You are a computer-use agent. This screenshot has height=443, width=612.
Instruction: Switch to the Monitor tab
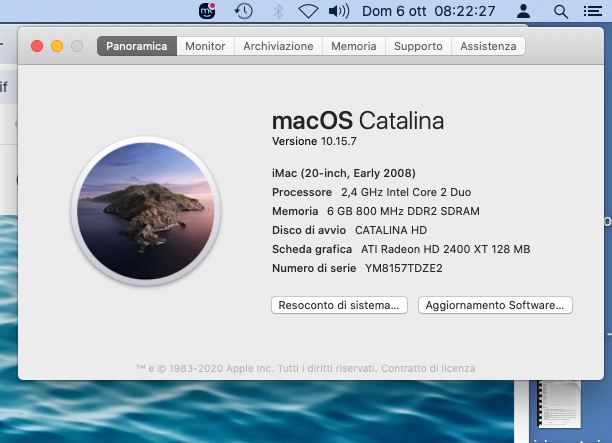(205, 46)
